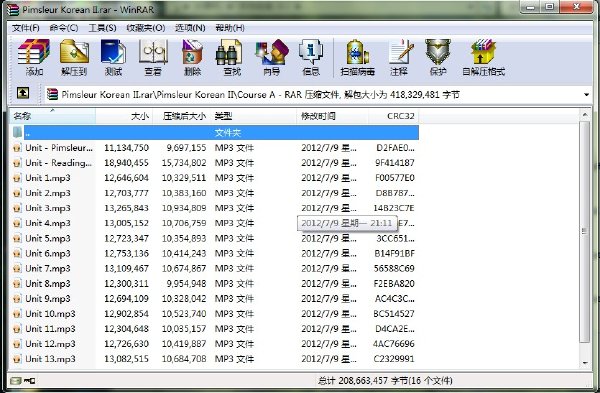Screen dimensions: 600x393
Task: Go up one folder level icon
Action: [x=23, y=93]
